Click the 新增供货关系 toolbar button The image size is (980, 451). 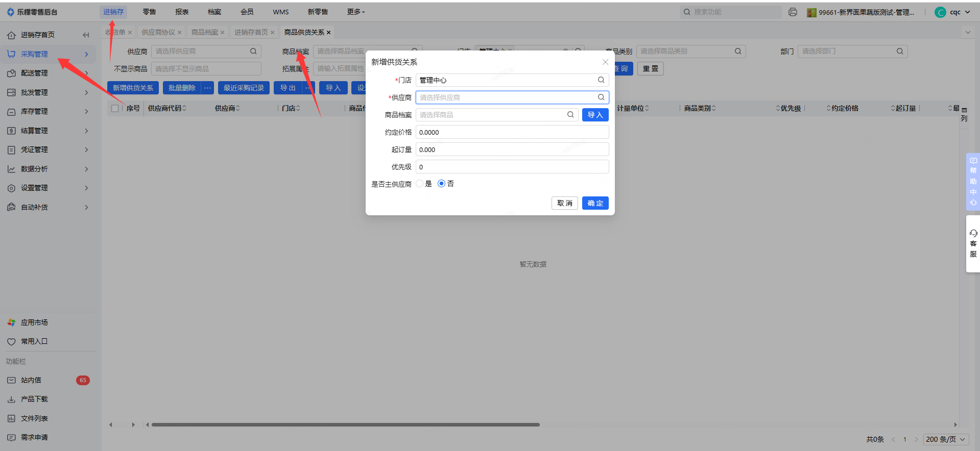[x=133, y=88]
